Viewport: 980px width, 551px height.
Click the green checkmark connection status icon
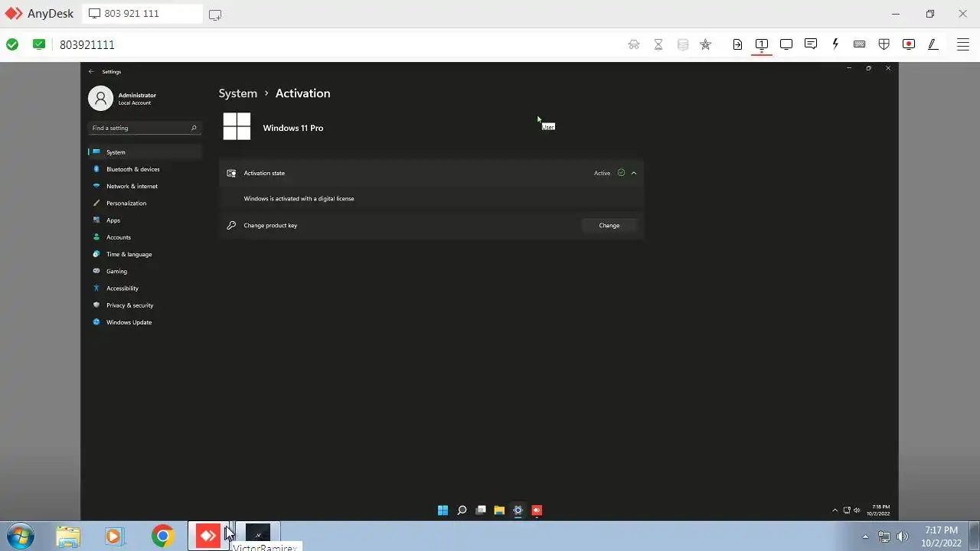tap(12, 44)
